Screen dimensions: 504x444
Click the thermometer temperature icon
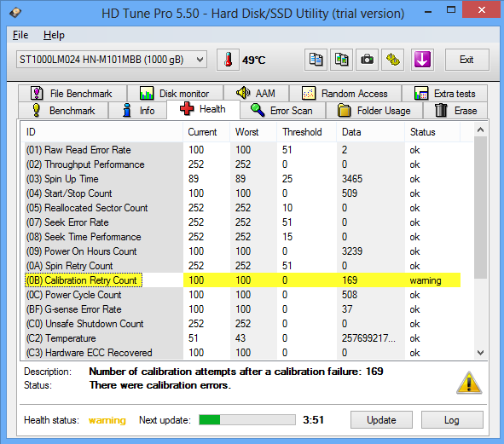tap(228, 60)
